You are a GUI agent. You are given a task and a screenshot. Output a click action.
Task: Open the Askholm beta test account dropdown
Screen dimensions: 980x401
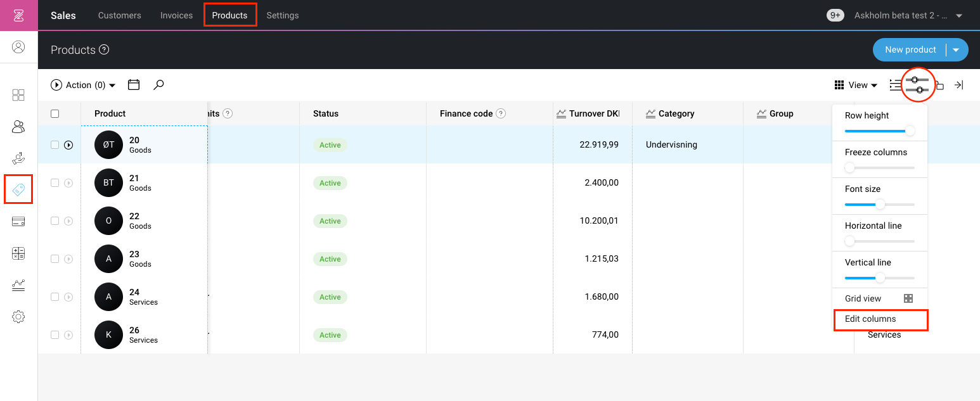coord(908,15)
